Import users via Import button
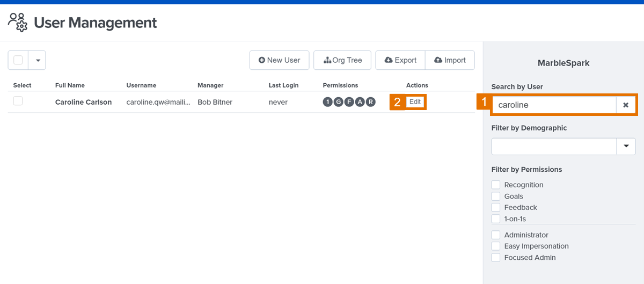644x284 pixels. 450,60
